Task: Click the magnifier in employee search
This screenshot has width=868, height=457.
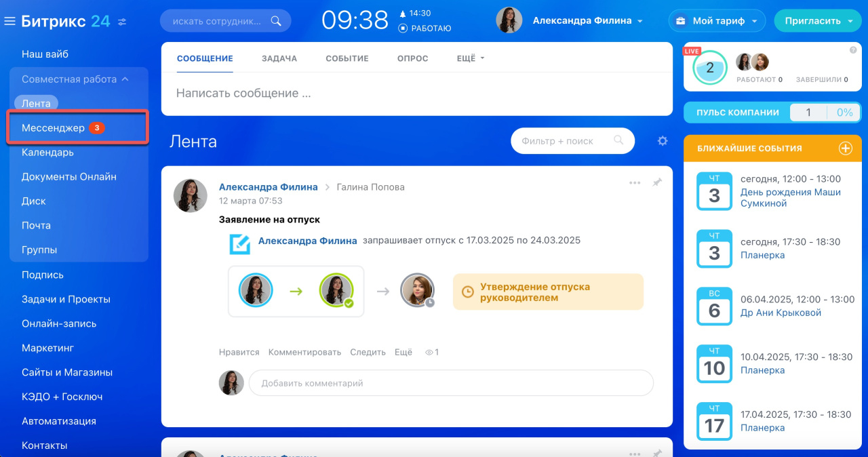Action: point(275,21)
